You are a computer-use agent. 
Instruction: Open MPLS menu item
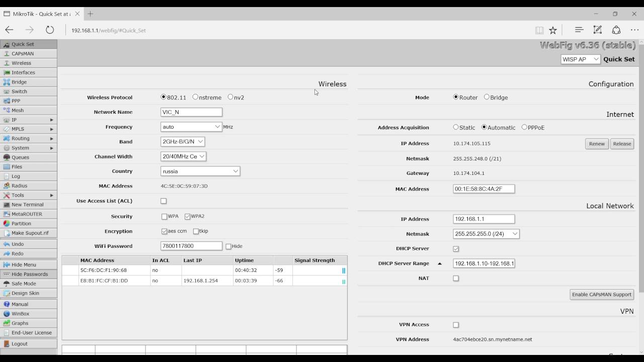point(29,129)
